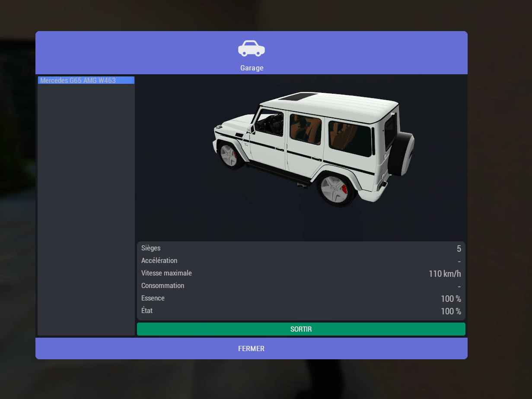This screenshot has height=399, width=532.
Task: Click the Consommation label
Action: [162, 286]
